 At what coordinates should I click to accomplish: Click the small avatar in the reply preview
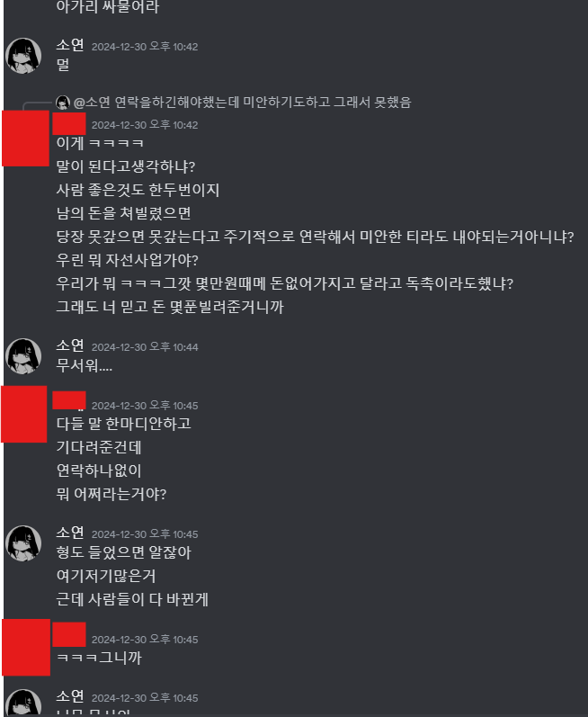(x=63, y=103)
